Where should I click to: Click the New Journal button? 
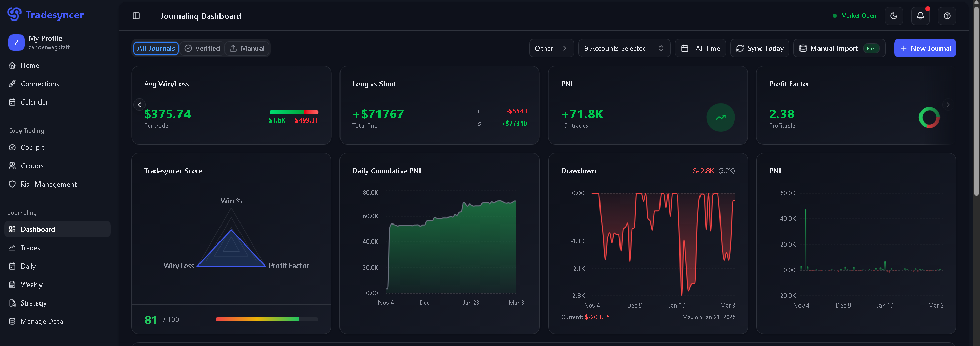925,48
